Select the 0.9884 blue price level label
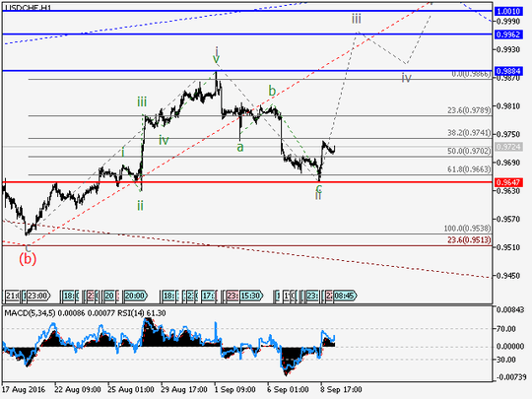 click(x=508, y=71)
